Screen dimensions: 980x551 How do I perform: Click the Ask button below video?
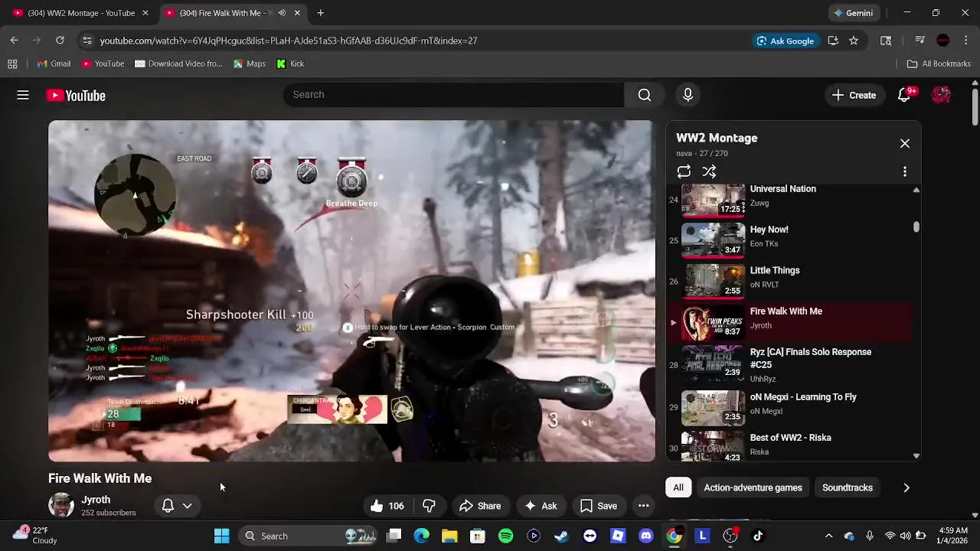click(541, 506)
